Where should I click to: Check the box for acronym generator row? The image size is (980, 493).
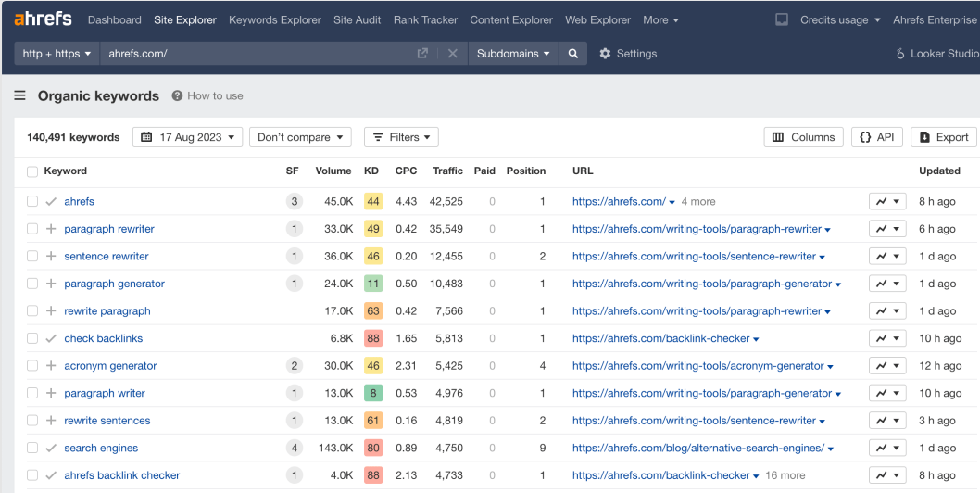click(x=32, y=366)
